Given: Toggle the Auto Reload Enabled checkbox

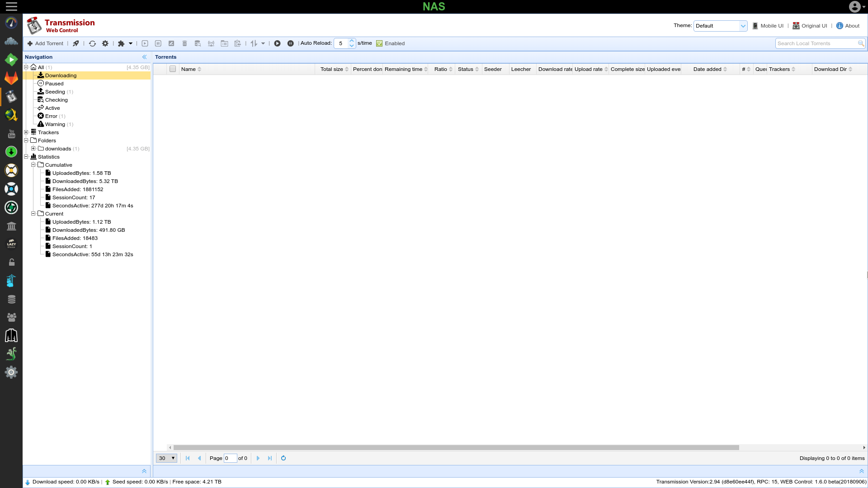Looking at the screenshot, I should [380, 43].
